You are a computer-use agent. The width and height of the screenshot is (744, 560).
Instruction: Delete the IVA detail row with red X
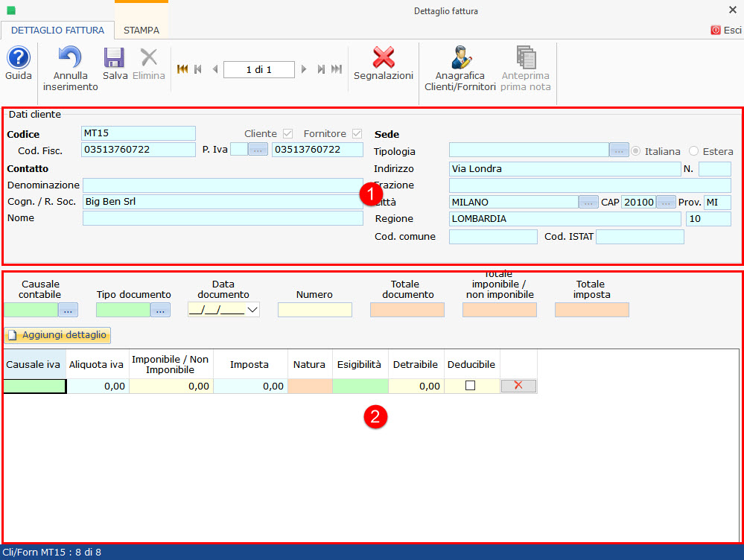[518, 386]
